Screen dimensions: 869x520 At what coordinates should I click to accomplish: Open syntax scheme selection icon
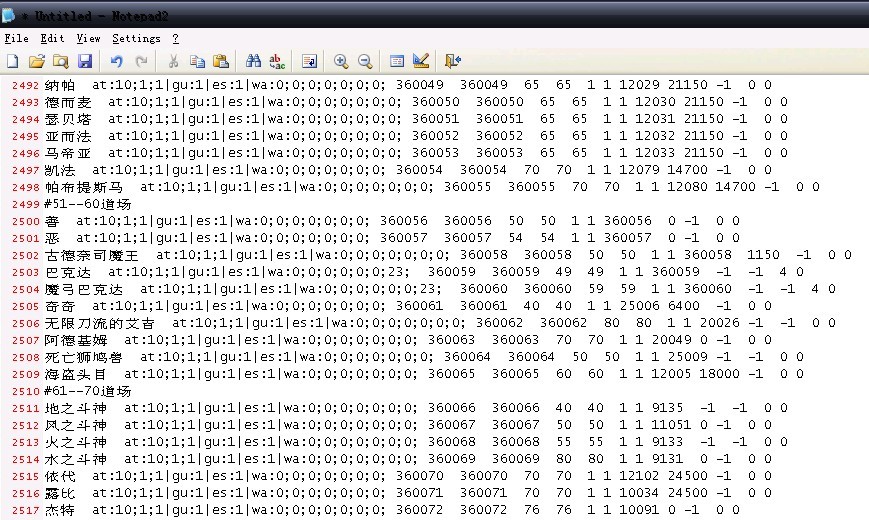(397, 61)
